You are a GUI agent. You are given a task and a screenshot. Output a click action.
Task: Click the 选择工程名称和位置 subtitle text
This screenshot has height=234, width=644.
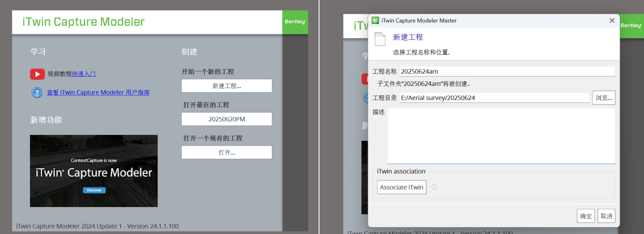click(421, 52)
